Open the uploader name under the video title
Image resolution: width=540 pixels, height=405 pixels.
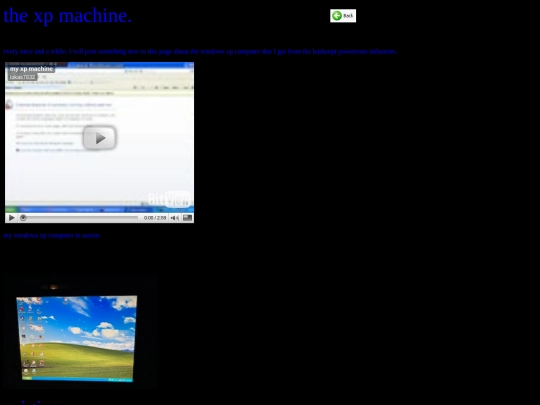(22, 77)
